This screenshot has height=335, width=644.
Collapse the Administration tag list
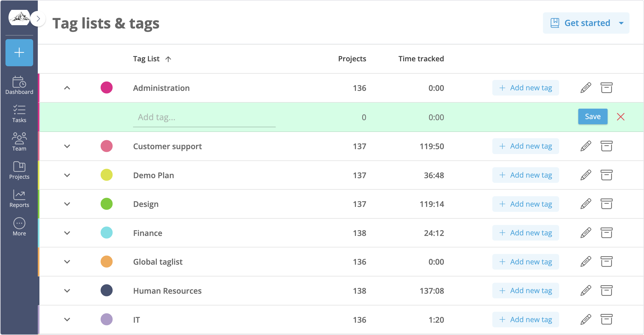point(67,88)
